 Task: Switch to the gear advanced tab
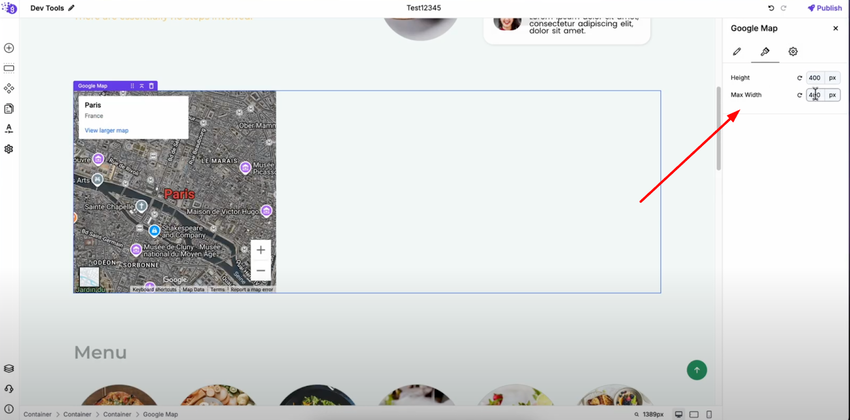point(793,51)
